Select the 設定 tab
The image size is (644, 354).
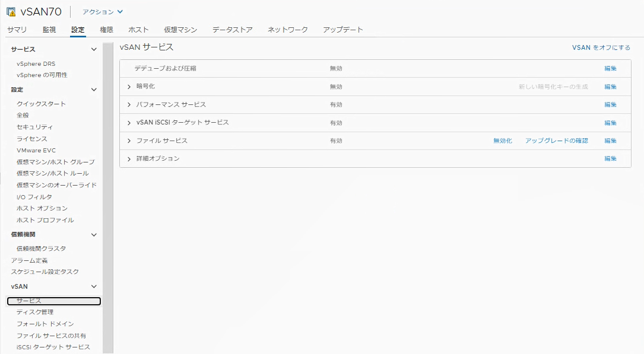point(78,30)
